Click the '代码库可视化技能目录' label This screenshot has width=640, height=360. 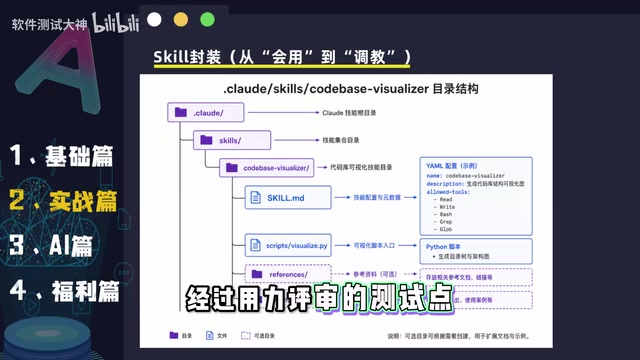pyautogui.click(x=361, y=167)
